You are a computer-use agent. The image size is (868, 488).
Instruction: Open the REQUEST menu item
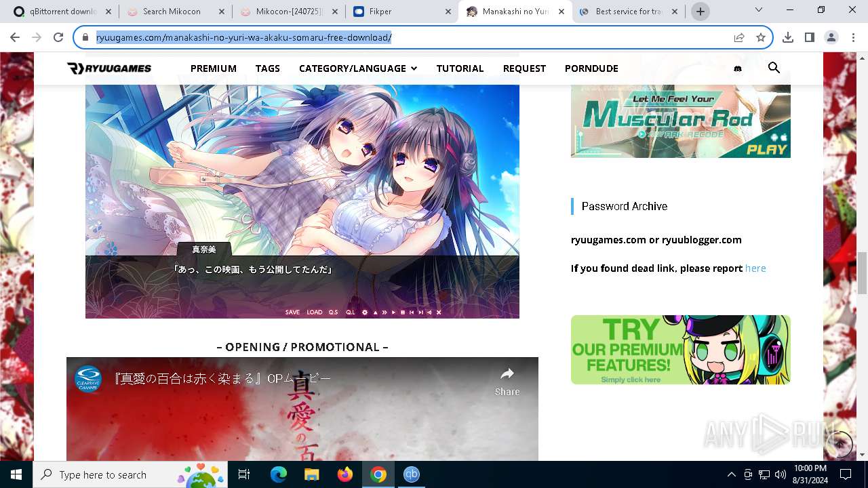point(524,68)
